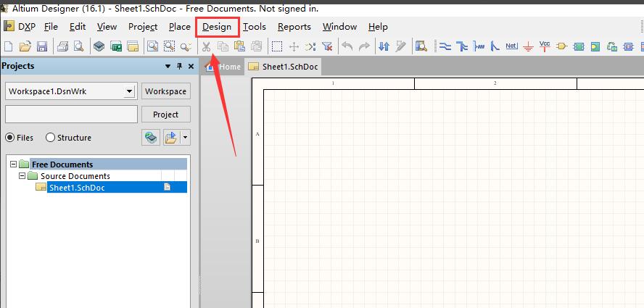The width and height of the screenshot is (644, 308).
Task: Open the Place menu
Action: [x=179, y=27]
